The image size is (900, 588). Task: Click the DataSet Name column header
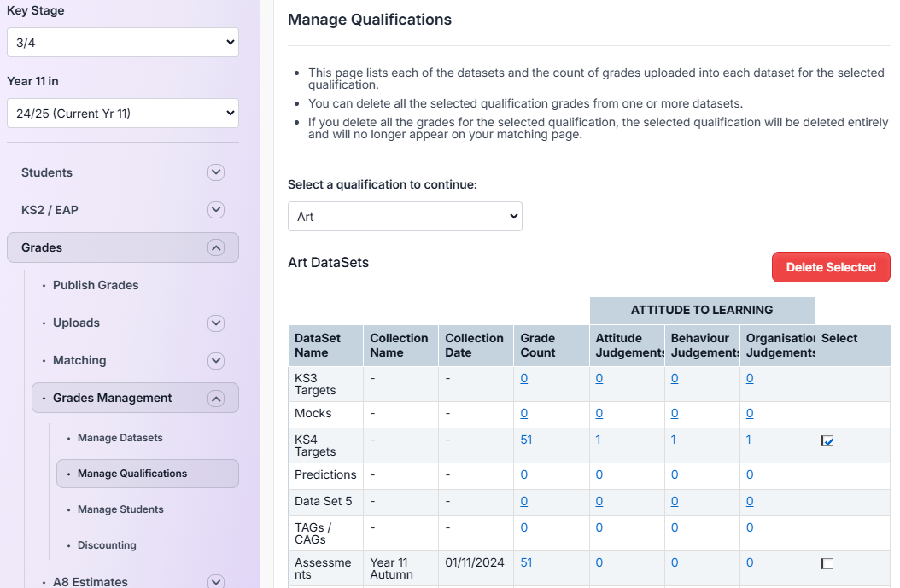[x=325, y=346]
